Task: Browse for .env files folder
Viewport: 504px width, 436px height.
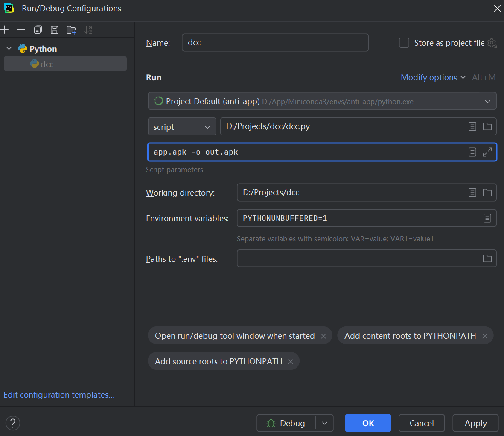Action: pyautogui.click(x=487, y=258)
